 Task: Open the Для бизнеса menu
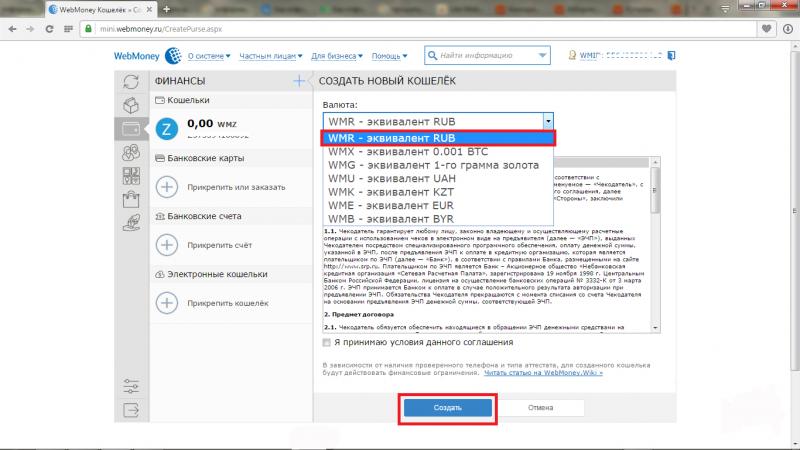(x=337, y=56)
